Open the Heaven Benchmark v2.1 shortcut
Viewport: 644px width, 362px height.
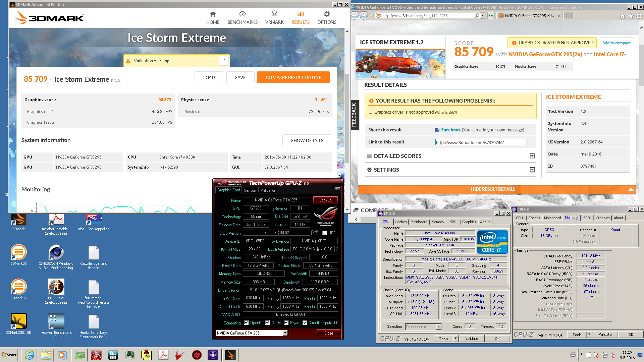[56, 326]
